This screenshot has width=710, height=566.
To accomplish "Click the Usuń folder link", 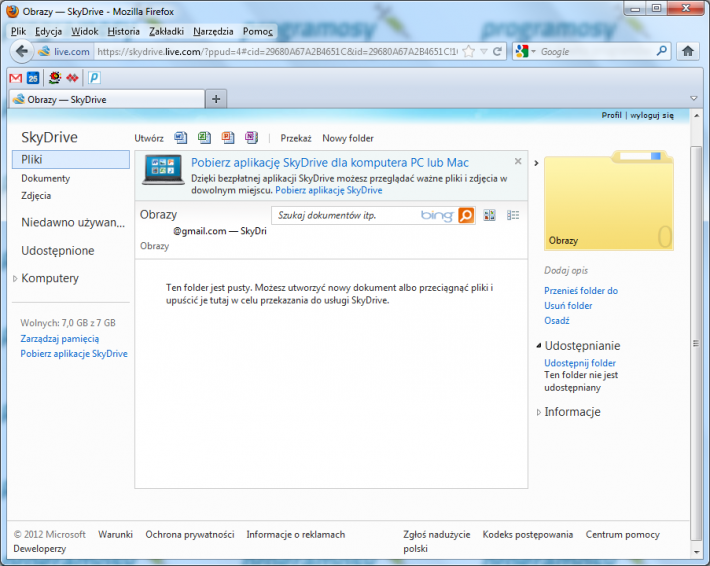I will pos(568,306).
